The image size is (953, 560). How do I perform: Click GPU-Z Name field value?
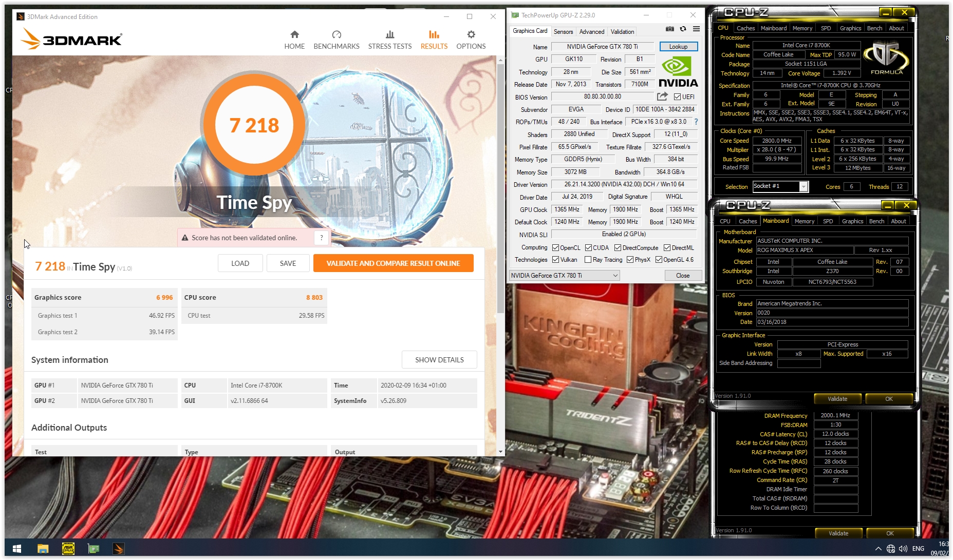point(602,47)
